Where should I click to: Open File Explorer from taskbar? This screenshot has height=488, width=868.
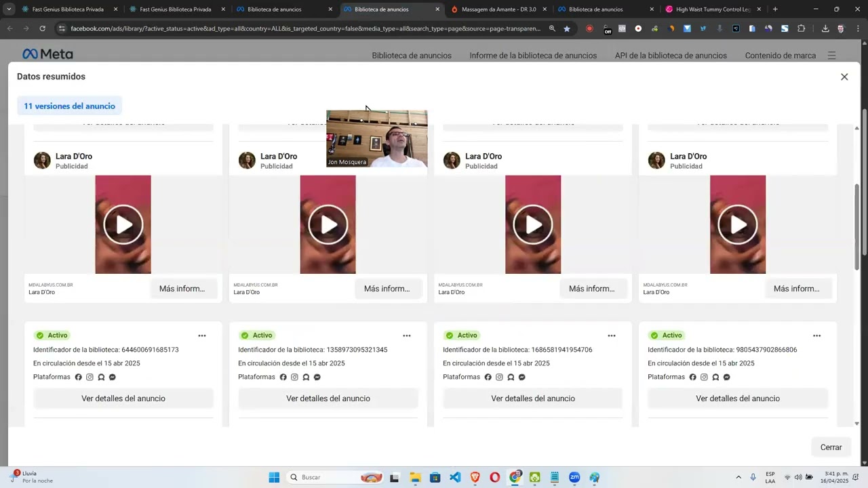tap(415, 477)
